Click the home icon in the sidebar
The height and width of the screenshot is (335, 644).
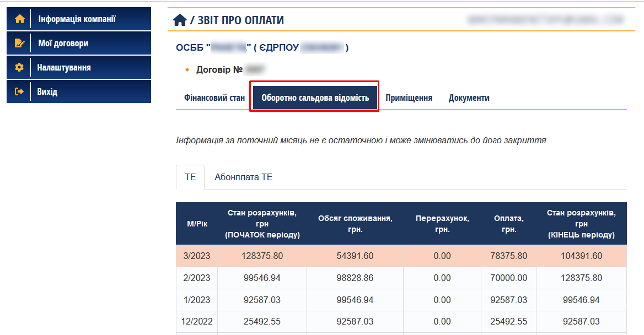(20, 19)
